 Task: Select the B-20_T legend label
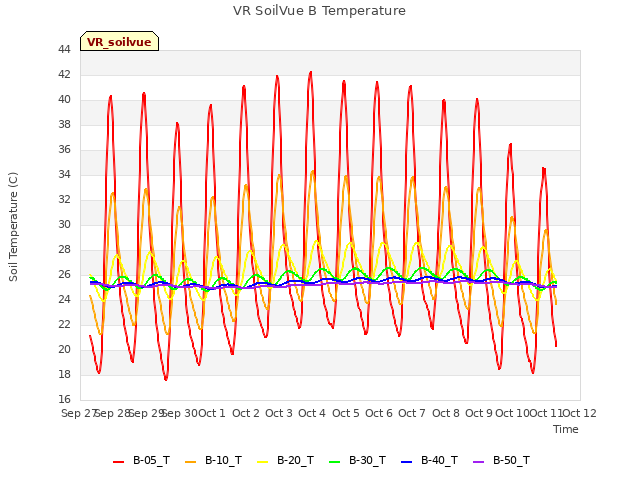pyautogui.click(x=296, y=460)
